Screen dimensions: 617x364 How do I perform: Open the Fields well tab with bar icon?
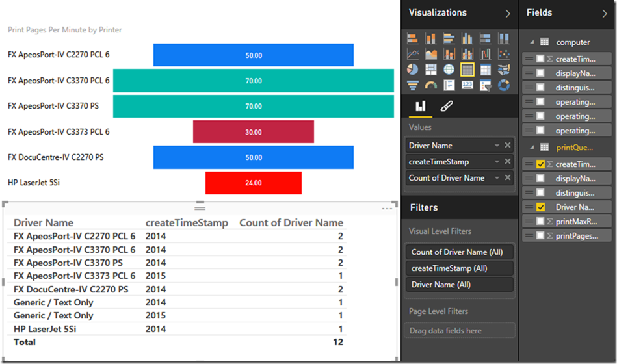pos(421,106)
